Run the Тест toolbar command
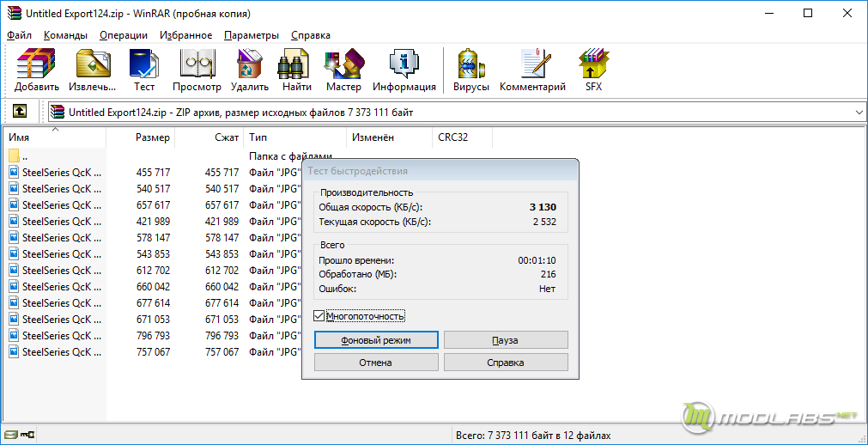868x445 pixels. [x=144, y=70]
